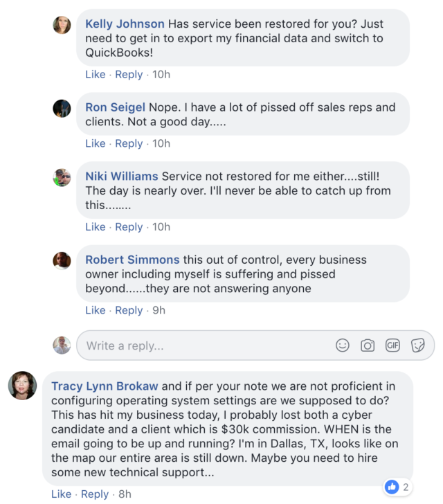Click in the 'Write a reply...' field

pos(201,345)
